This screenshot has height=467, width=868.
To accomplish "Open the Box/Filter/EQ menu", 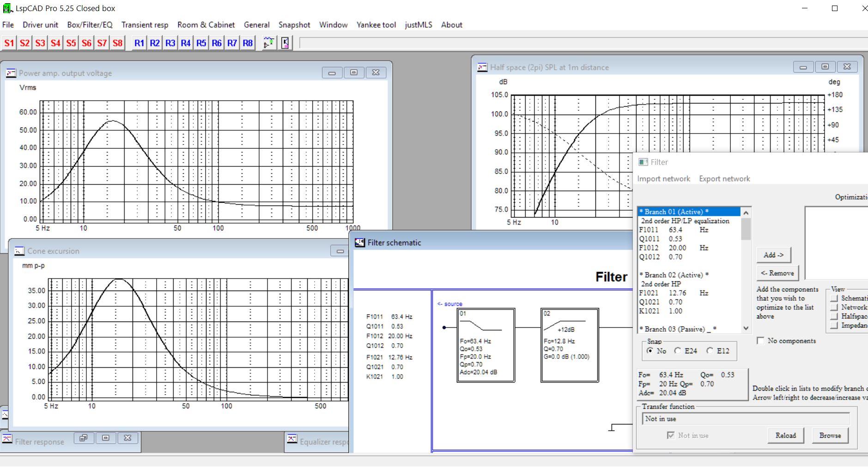I will (x=90, y=25).
